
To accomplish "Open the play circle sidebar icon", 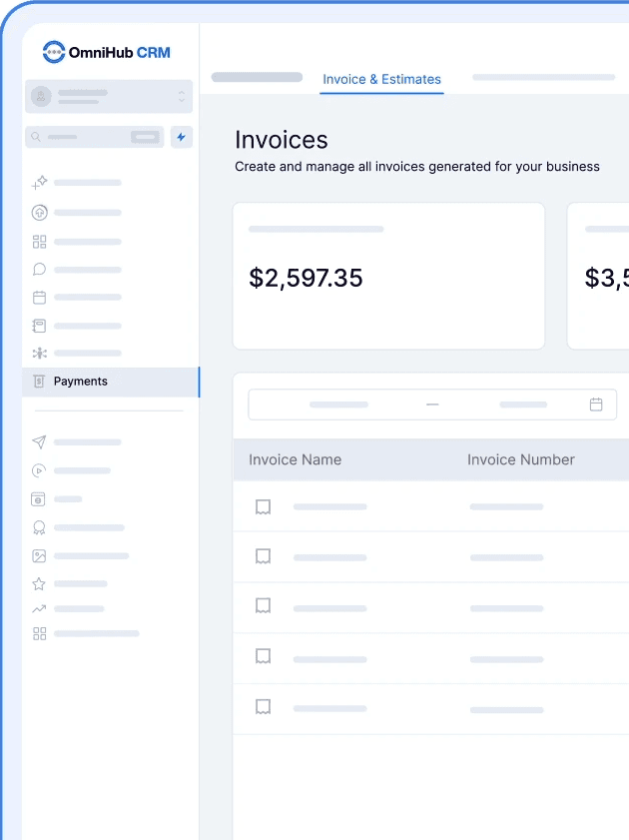I will coord(39,470).
